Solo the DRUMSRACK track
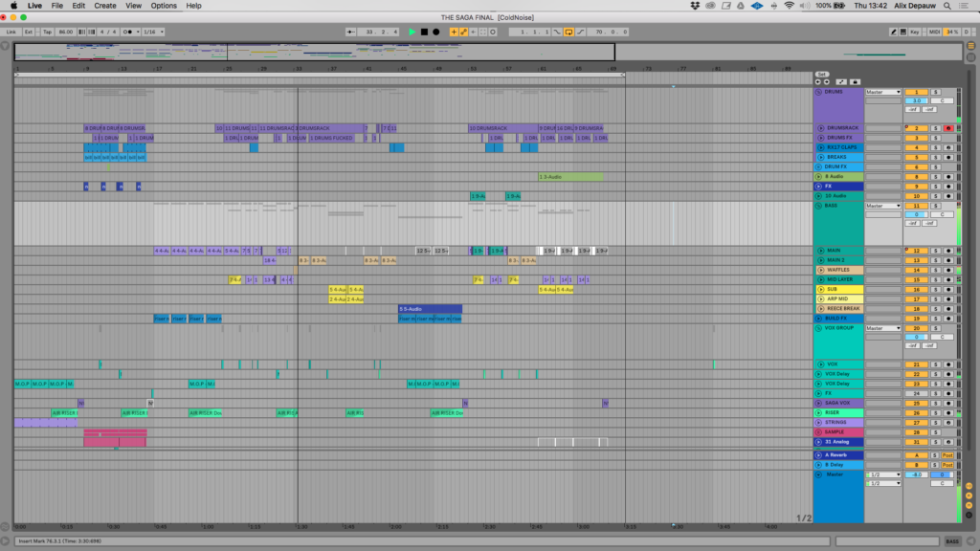The width and height of the screenshot is (980, 551). [x=935, y=128]
